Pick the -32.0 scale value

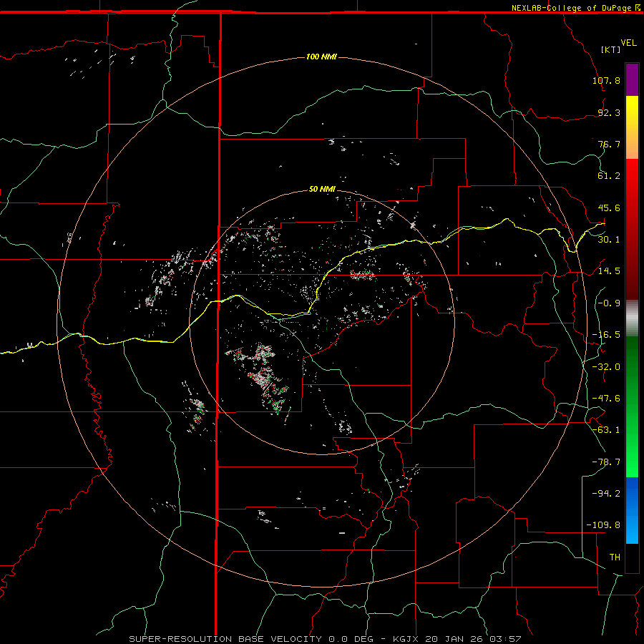point(606,366)
